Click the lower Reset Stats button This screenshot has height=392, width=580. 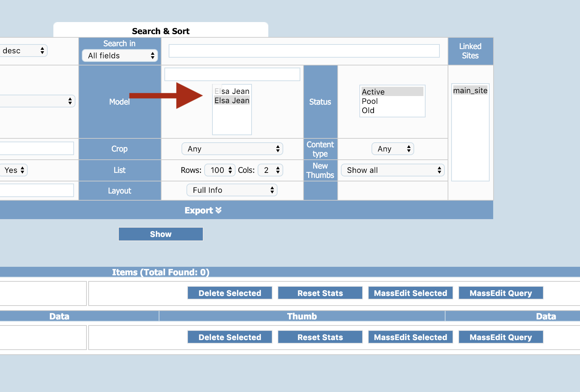click(x=320, y=337)
